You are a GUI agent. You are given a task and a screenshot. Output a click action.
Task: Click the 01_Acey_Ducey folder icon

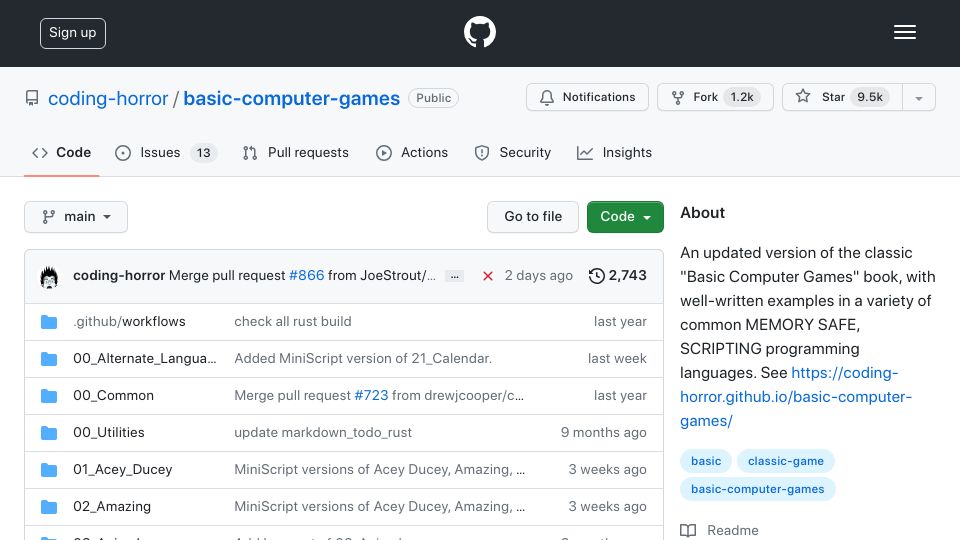pyautogui.click(x=49, y=470)
